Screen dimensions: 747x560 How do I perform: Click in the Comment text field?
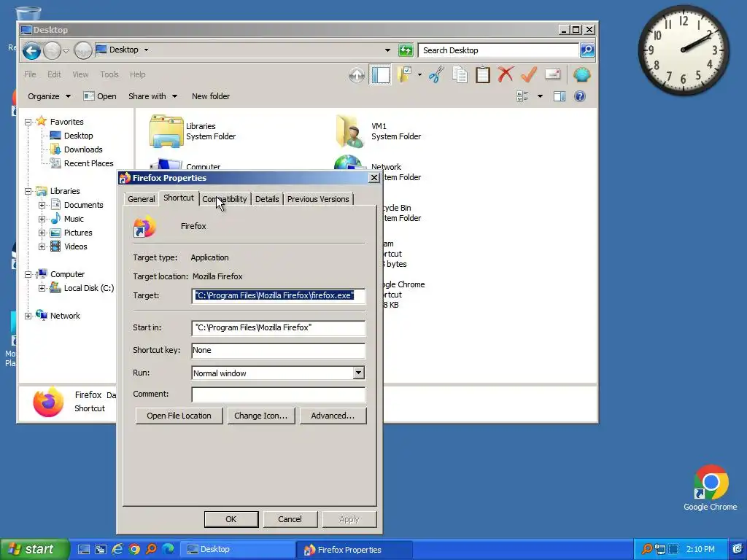click(278, 394)
